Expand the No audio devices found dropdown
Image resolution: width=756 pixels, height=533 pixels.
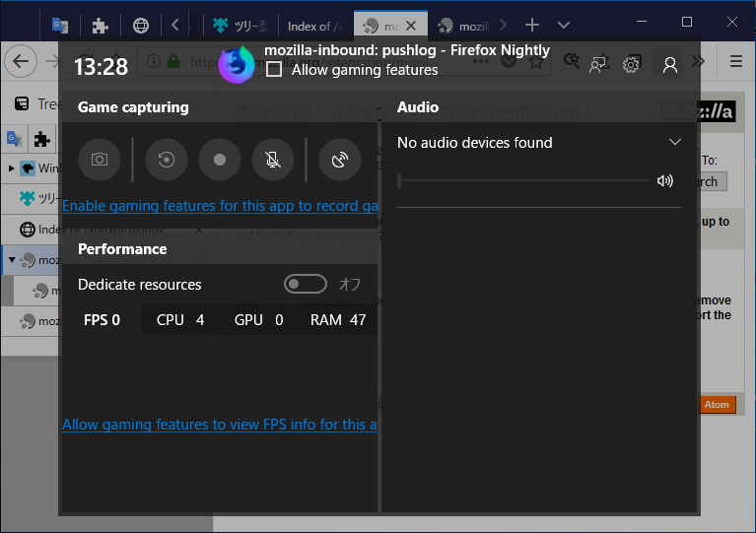tap(674, 142)
